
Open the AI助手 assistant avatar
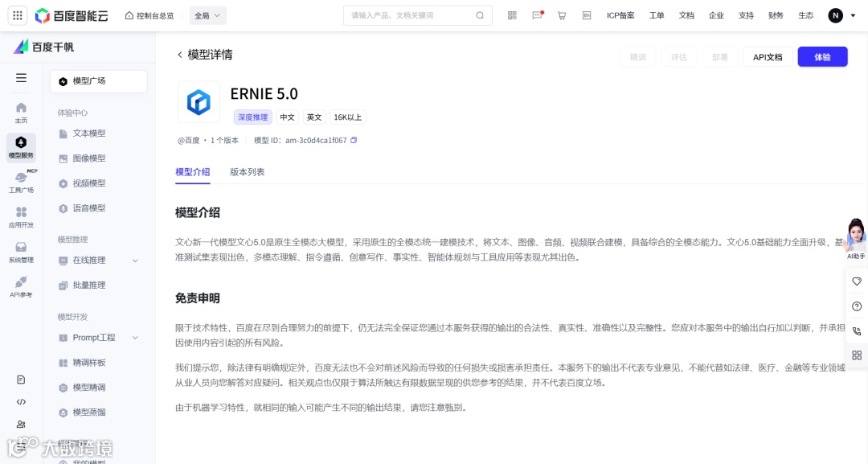pyautogui.click(x=856, y=239)
